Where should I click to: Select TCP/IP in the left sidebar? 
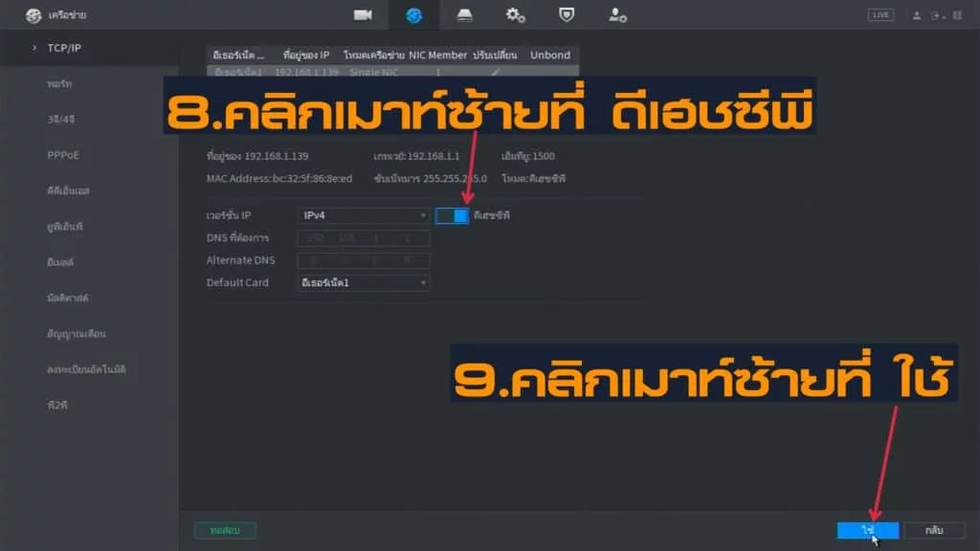[64, 47]
